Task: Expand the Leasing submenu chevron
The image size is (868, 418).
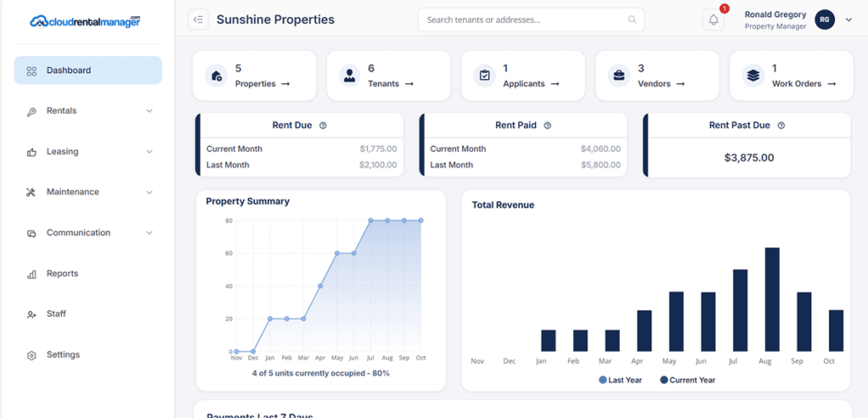Action: click(x=149, y=152)
